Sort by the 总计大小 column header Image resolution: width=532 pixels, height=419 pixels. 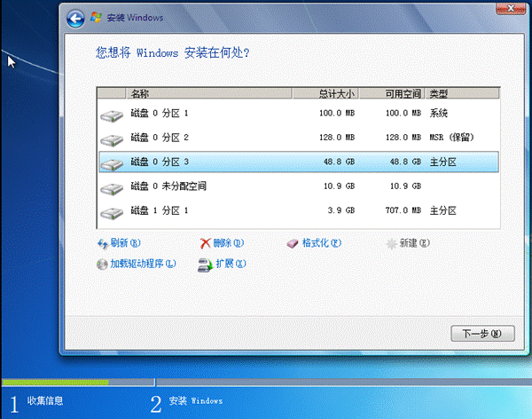click(325, 93)
